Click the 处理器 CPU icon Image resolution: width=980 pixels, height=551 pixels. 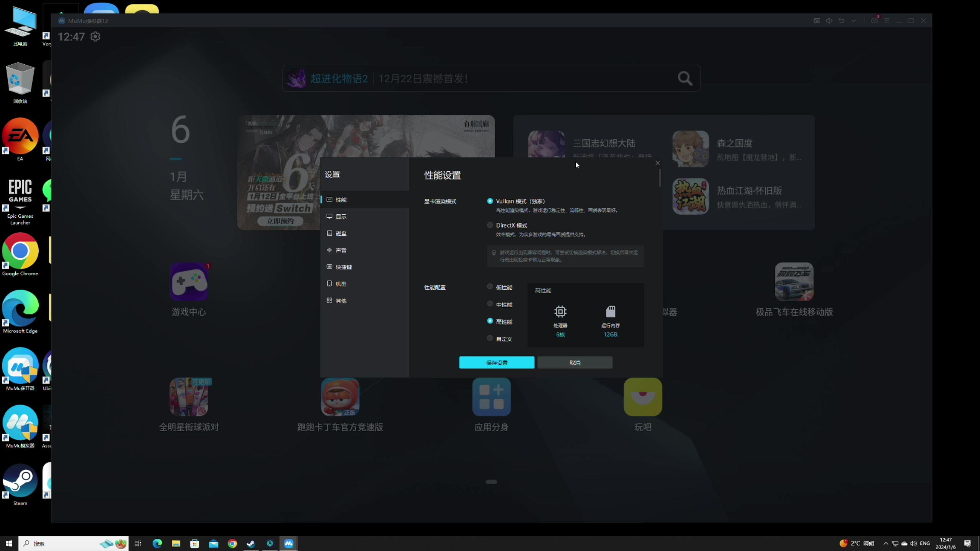560,311
